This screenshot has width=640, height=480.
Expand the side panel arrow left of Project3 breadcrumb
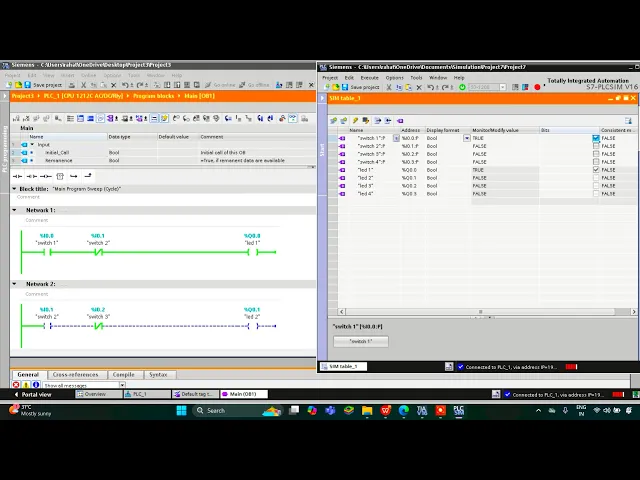coord(5,96)
